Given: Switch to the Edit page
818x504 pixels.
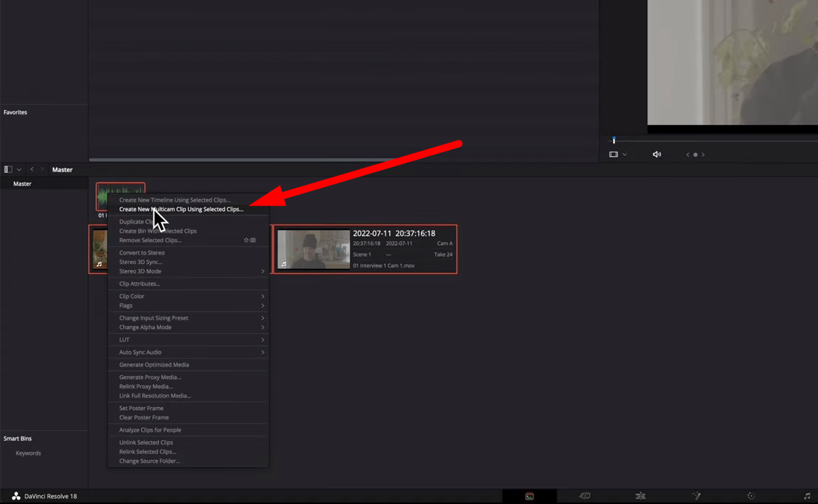Looking at the screenshot, I should coord(640,496).
